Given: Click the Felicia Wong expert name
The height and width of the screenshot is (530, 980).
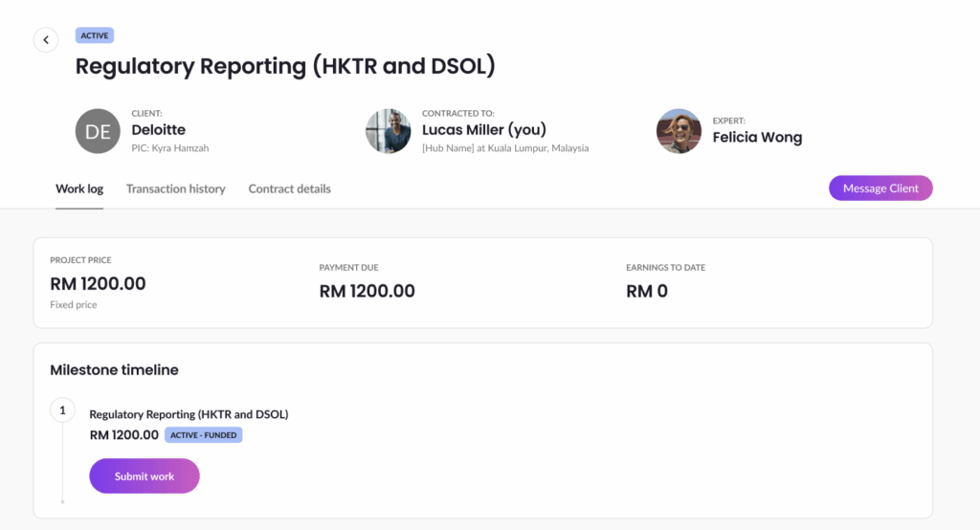Looking at the screenshot, I should click(757, 137).
